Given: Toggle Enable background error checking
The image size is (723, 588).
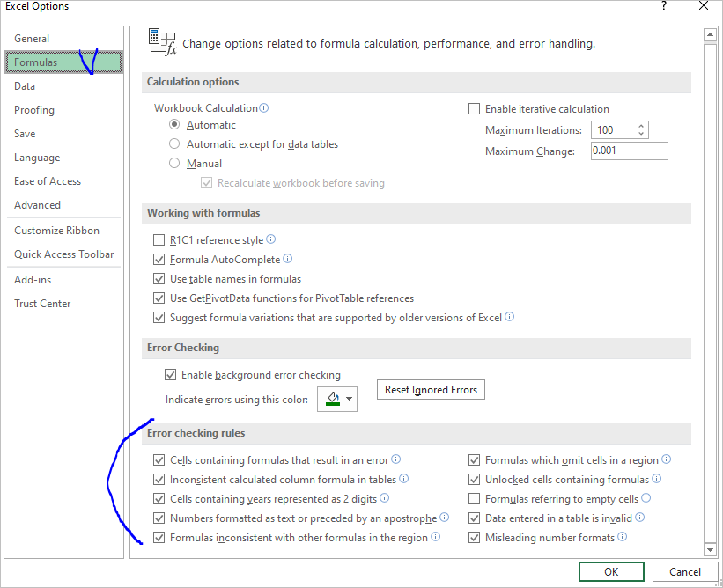Looking at the screenshot, I should tap(170, 375).
